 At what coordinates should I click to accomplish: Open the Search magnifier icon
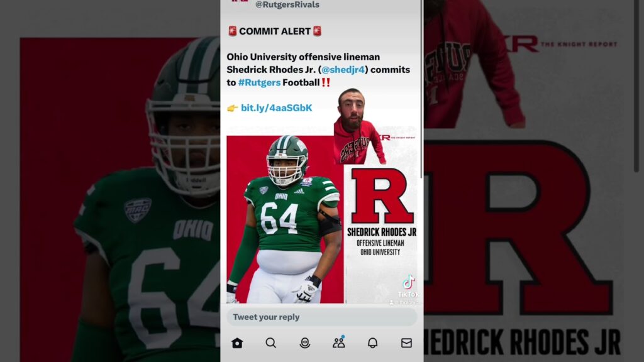pyautogui.click(x=270, y=343)
